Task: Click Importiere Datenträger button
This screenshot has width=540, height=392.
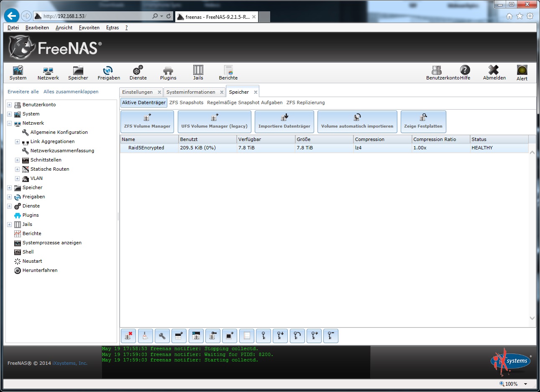Action: coord(284,121)
